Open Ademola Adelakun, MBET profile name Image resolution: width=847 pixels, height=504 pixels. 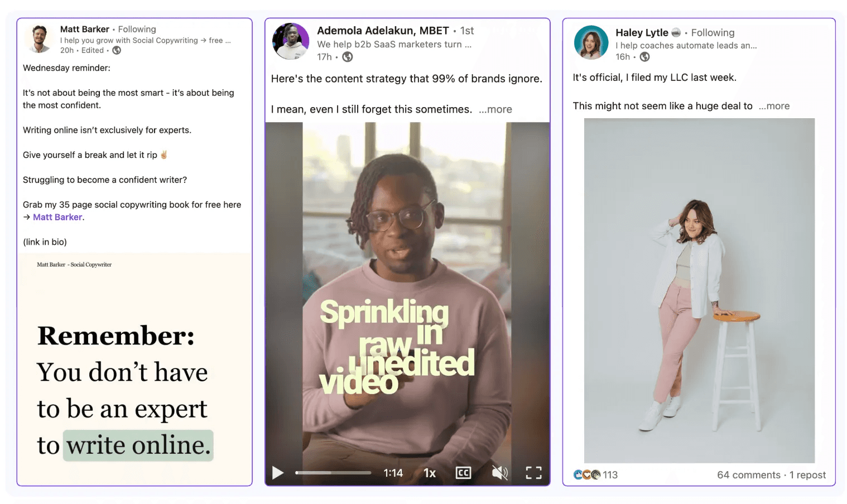tap(383, 31)
